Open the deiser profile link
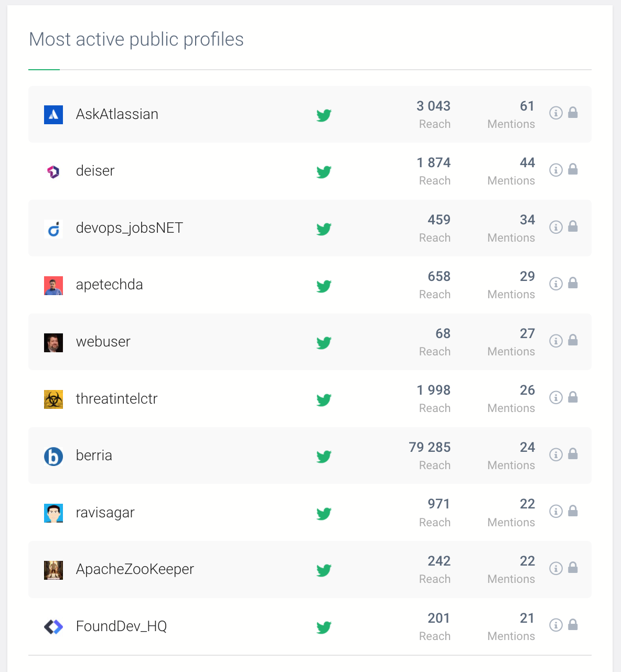The height and width of the screenshot is (672, 621). pyautogui.click(x=95, y=171)
